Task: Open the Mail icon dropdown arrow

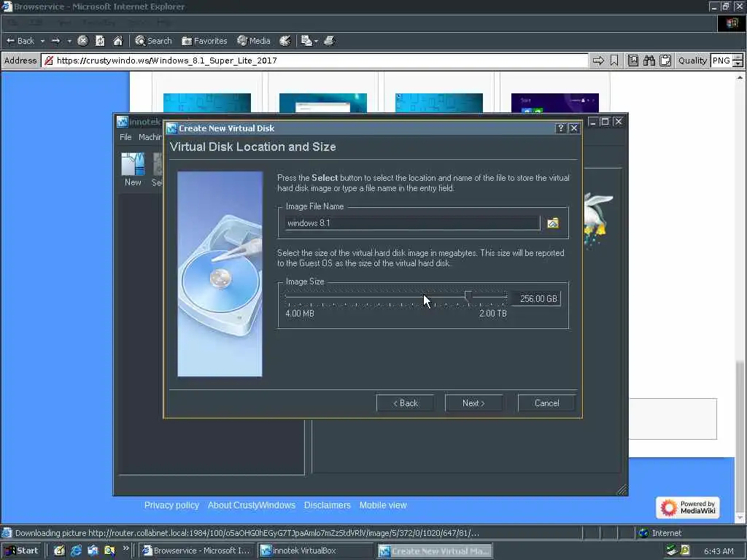Action: (x=316, y=41)
